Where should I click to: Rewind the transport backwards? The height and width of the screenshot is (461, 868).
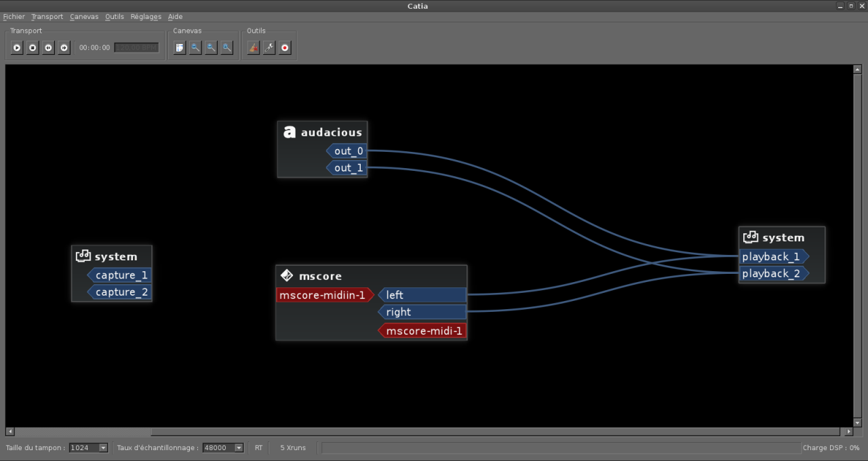[x=48, y=47]
